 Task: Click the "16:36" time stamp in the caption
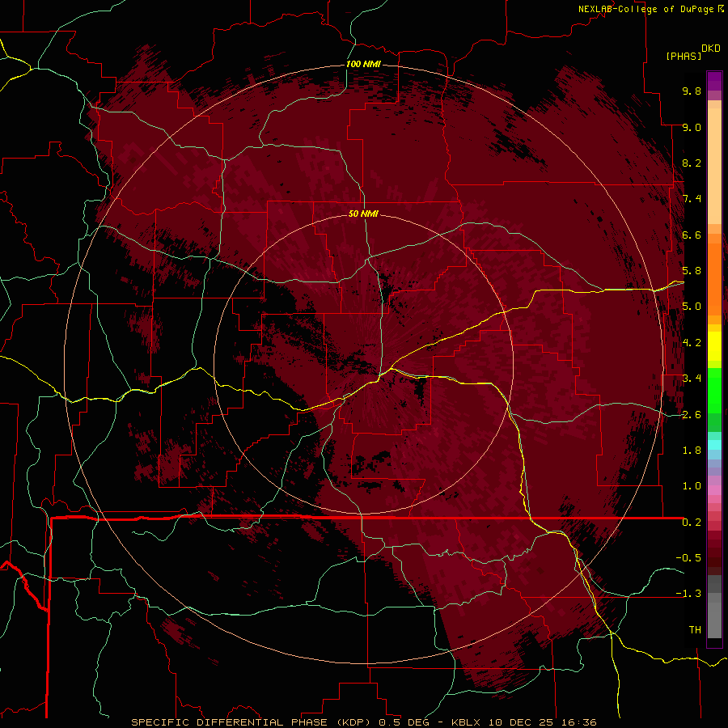point(579,722)
